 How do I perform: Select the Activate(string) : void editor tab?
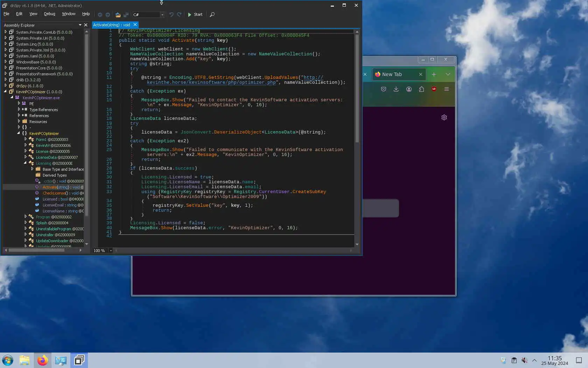click(111, 25)
